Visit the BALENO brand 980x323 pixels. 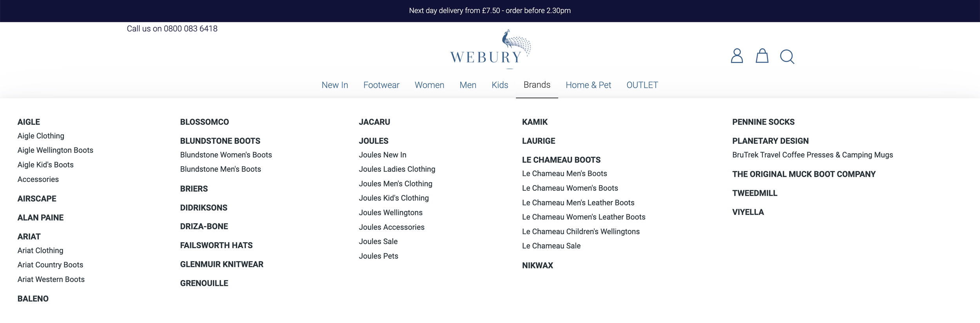(x=33, y=299)
